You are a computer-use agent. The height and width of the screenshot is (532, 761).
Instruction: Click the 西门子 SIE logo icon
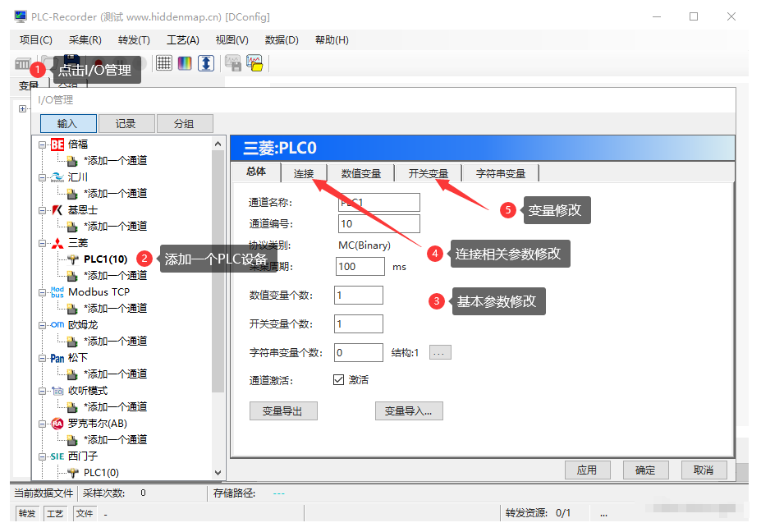coord(57,456)
